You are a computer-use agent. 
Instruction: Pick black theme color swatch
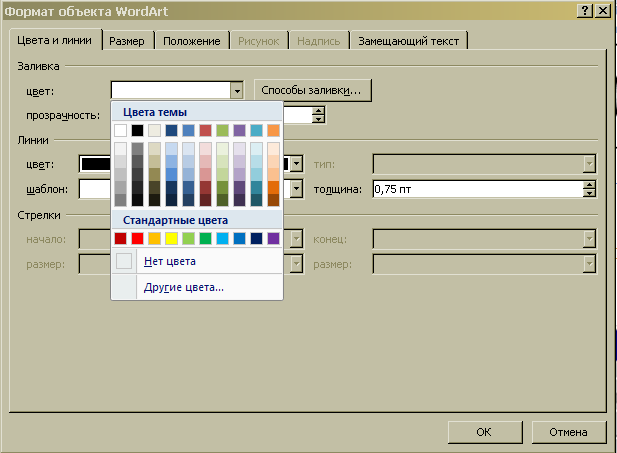[x=137, y=130]
